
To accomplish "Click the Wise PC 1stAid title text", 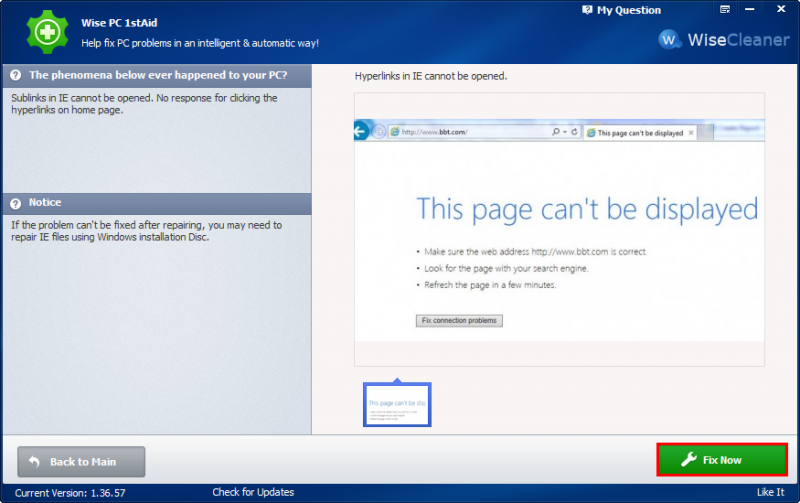I will 119,23.
